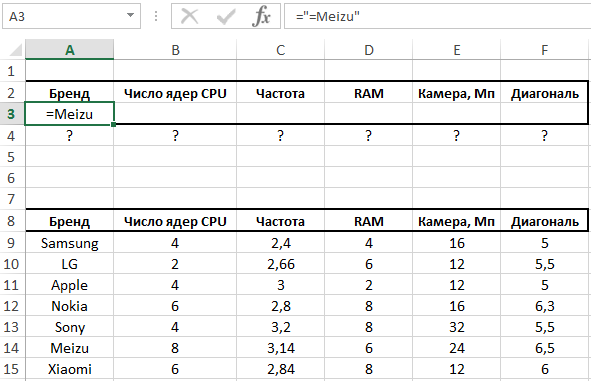Select row 15 header

pos(11,369)
